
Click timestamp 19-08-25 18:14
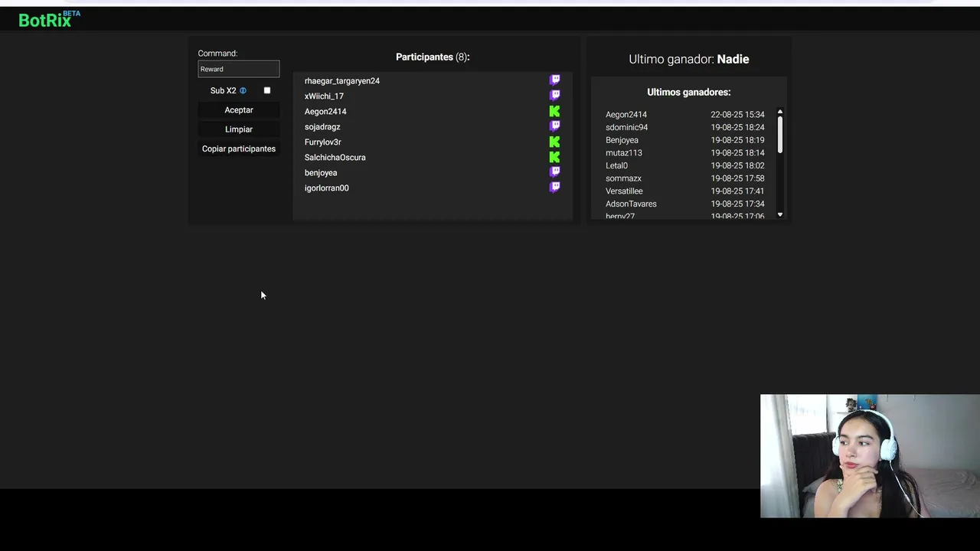point(737,152)
